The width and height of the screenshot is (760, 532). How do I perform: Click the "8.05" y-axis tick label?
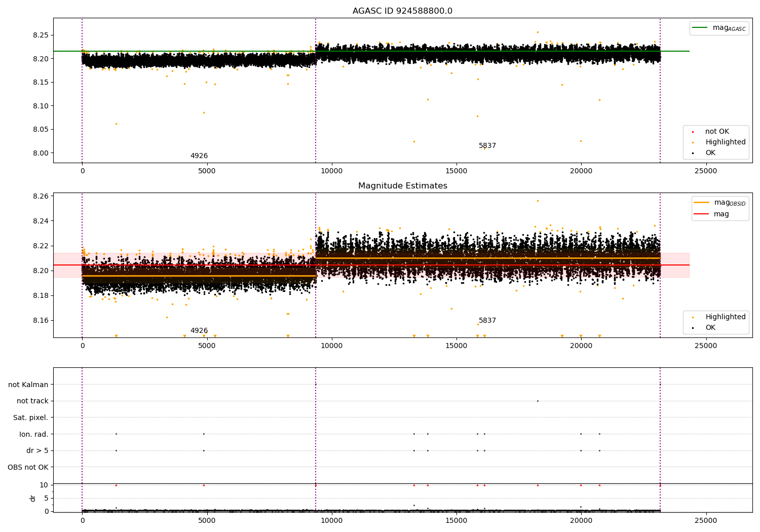pos(41,130)
